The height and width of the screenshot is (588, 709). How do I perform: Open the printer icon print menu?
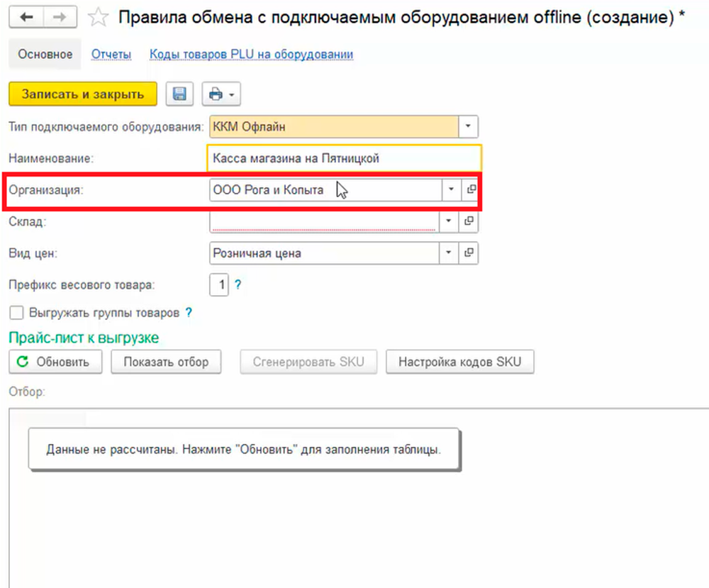point(221,94)
